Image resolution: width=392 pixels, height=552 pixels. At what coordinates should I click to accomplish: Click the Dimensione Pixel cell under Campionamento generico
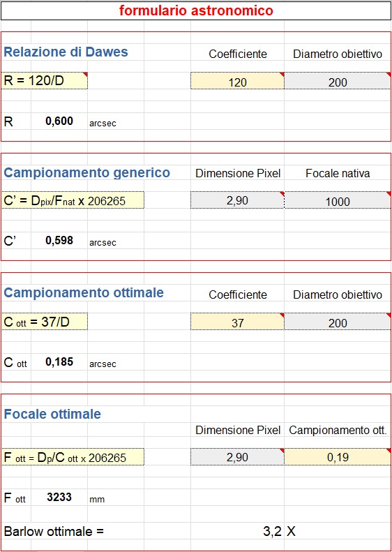click(x=238, y=200)
